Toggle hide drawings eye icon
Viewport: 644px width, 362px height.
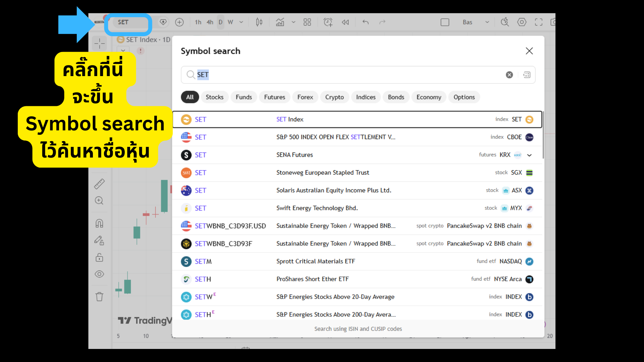99,274
